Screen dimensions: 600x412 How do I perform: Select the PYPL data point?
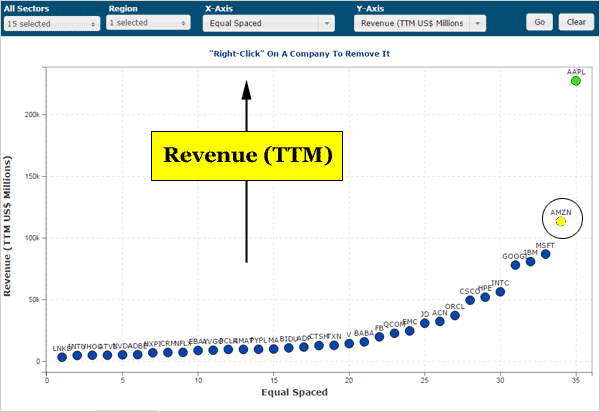[x=258, y=349]
